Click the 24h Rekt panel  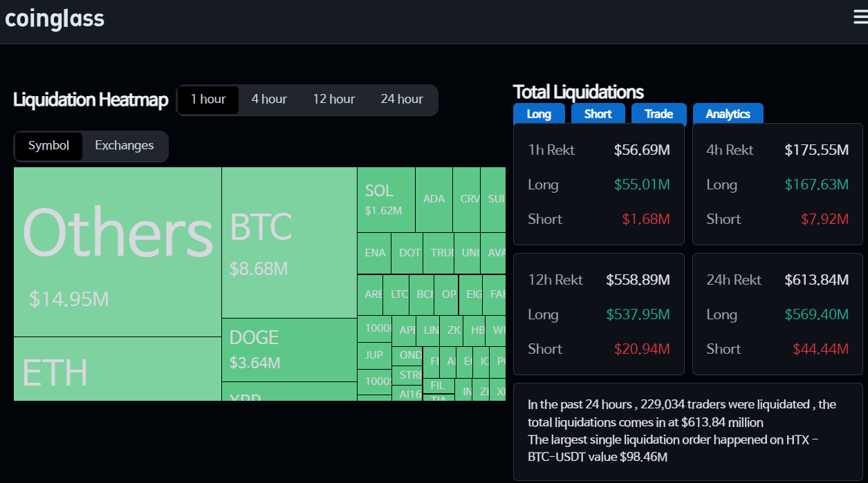(777, 314)
